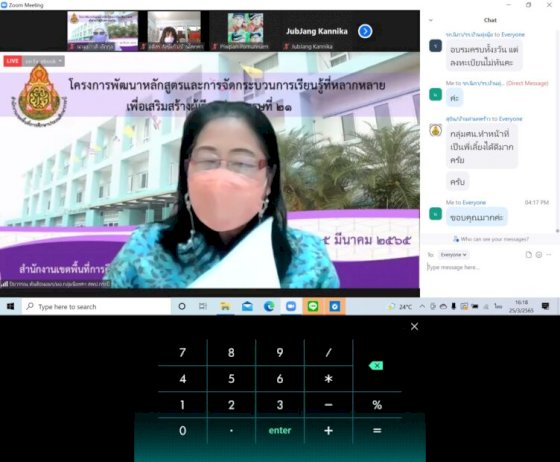Open the LINE app on taskbar
The image size is (560, 462).
[313, 306]
